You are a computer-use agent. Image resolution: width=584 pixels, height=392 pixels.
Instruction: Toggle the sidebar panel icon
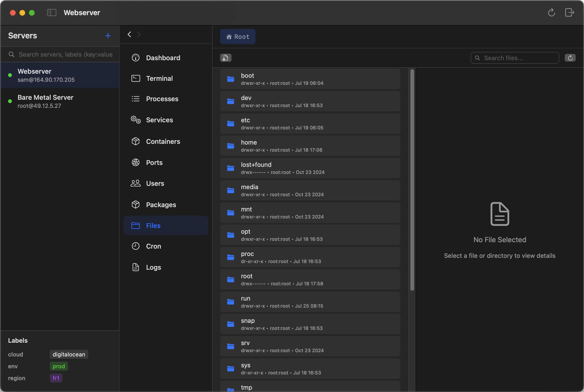(52, 13)
